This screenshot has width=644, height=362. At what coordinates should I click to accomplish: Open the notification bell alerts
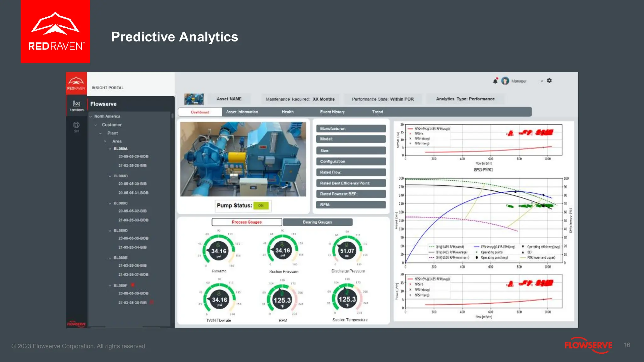coord(495,81)
